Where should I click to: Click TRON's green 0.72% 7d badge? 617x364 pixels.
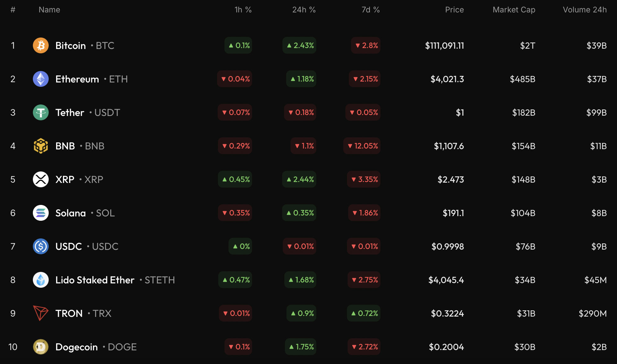click(x=364, y=313)
